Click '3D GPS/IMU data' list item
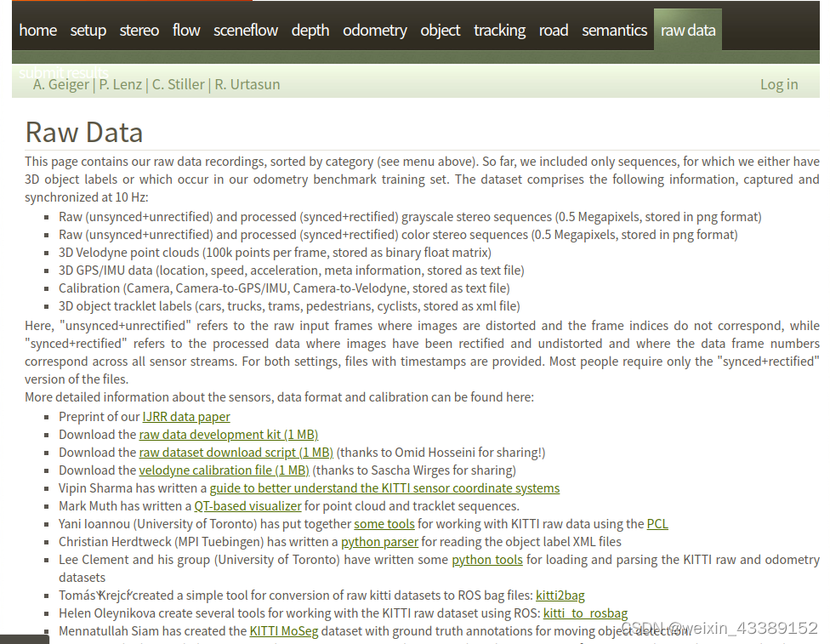This screenshot has height=644, width=830. [291, 271]
